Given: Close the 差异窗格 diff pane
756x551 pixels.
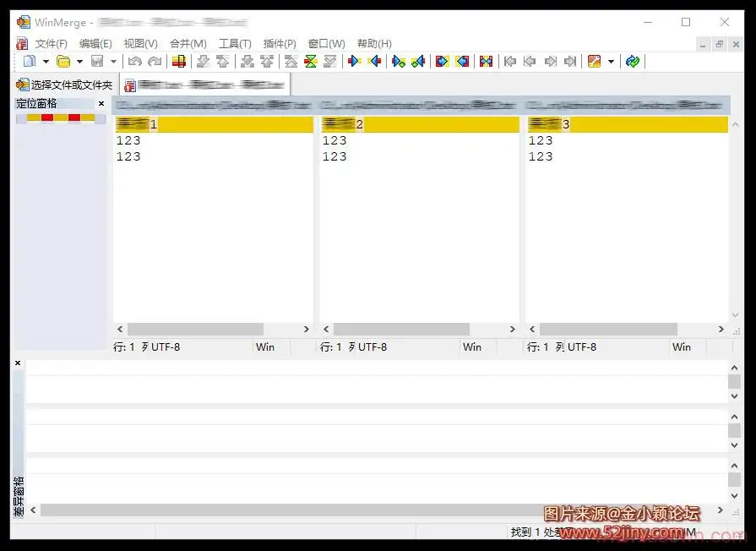Looking at the screenshot, I should pyautogui.click(x=18, y=363).
